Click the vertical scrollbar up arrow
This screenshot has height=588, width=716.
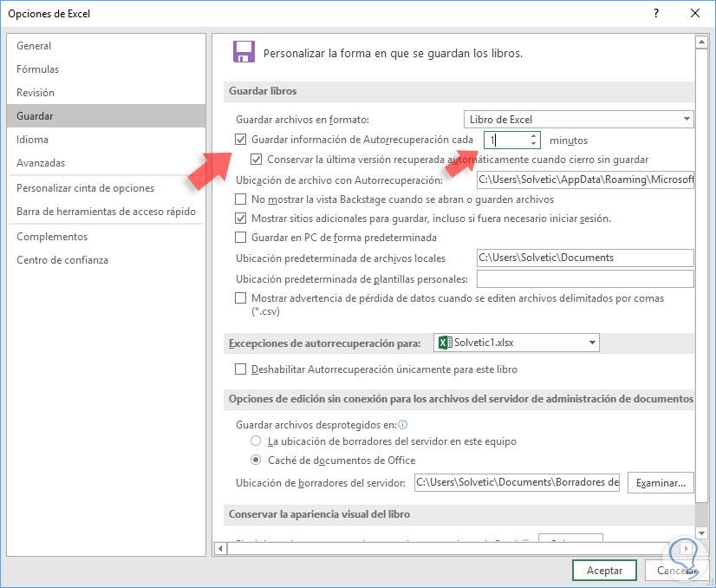(x=701, y=42)
